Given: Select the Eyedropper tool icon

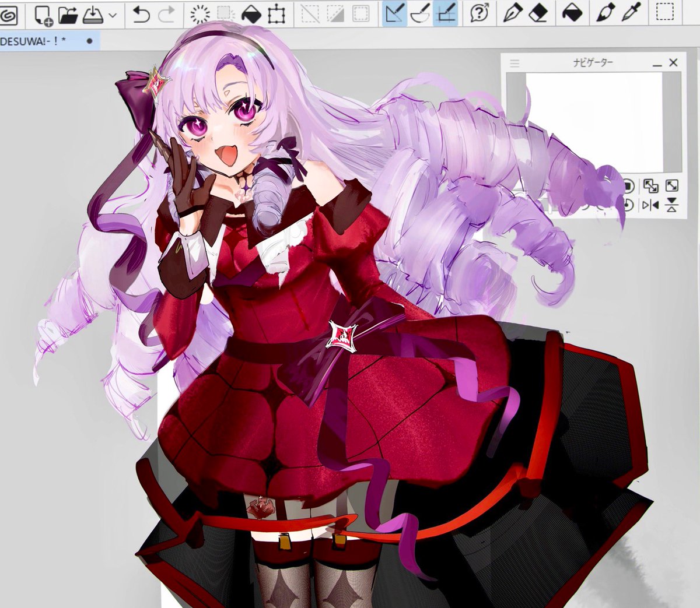Looking at the screenshot, I should [x=632, y=13].
